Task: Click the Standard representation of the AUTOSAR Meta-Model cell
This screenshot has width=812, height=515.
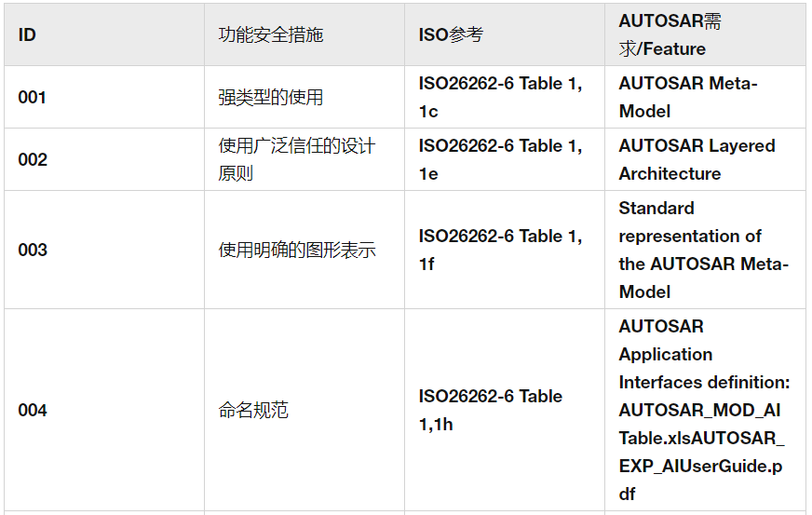Action: pos(703,250)
